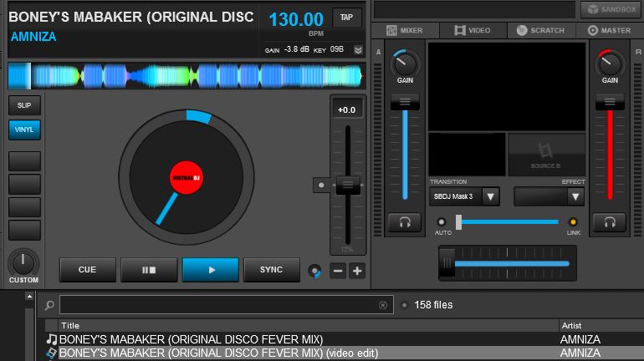Screen dimensions: 644x361
Task: Click the right deck GAIN knob
Action: click(x=610, y=64)
